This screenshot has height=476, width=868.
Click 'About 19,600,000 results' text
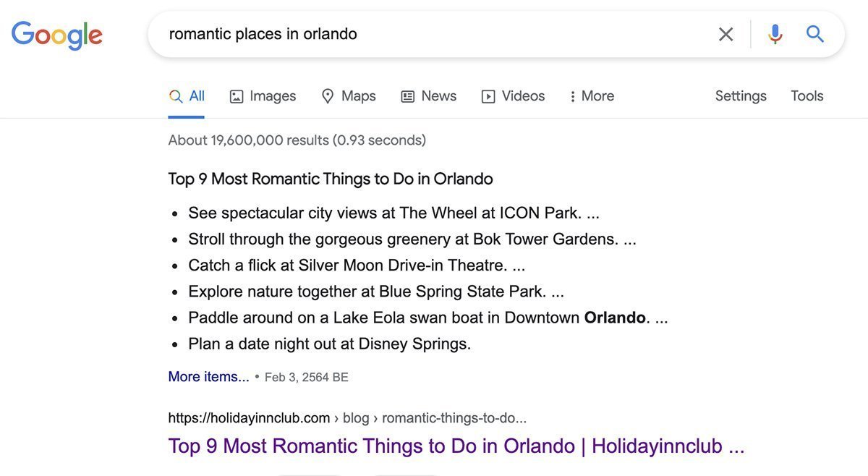click(x=297, y=140)
